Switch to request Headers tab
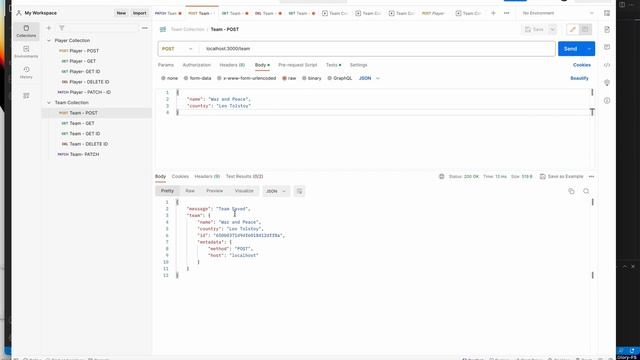Image resolution: width=640 pixels, height=360 pixels. click(232, 65)
